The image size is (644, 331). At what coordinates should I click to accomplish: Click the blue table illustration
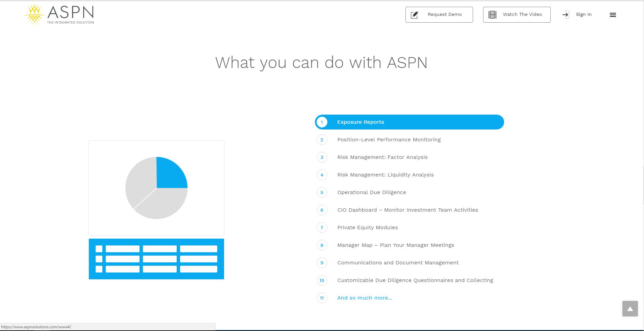coord(156,259)
